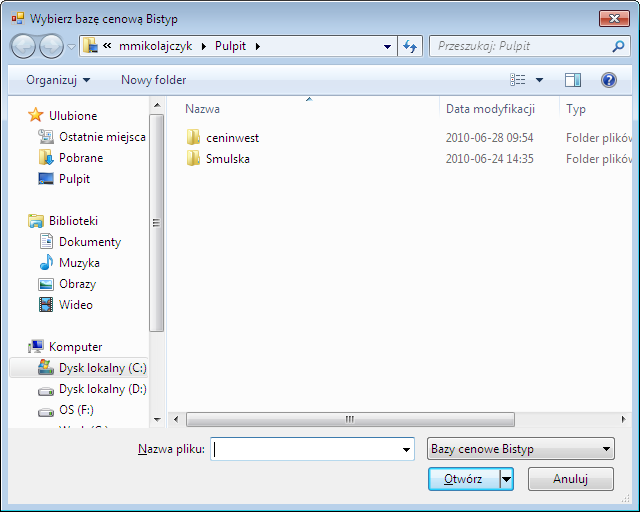The height and width of the screenshot is (512, 640).
Task: Click the Wideo film icon
Action: (46, 305)
